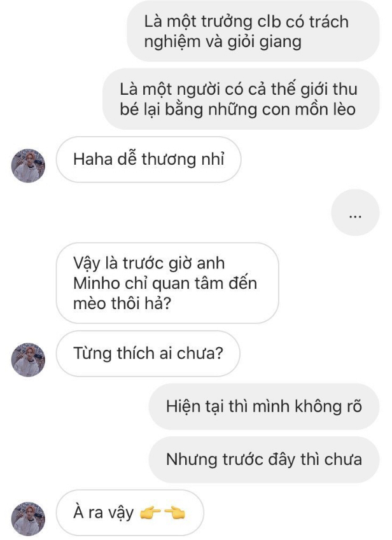Open profile picture beside 'À ra vậy'
The width and height of the screenshot is (392, 540).
click(x=28, y=519)
